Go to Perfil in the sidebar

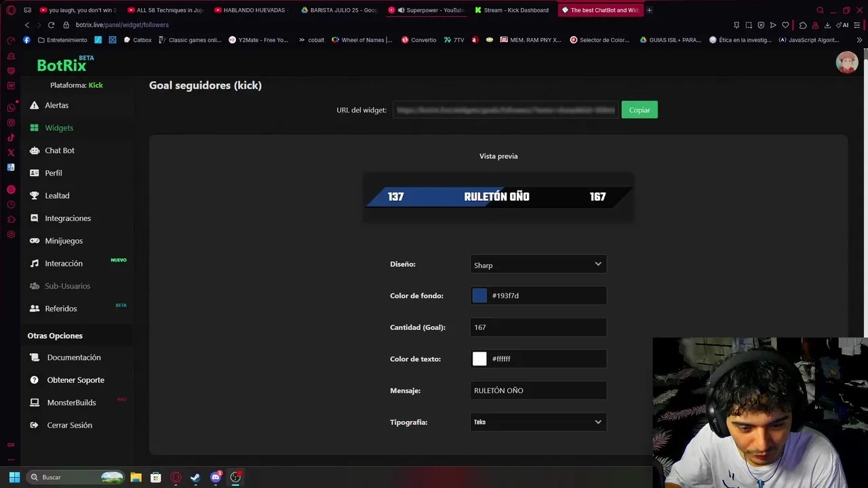point(46,173)
